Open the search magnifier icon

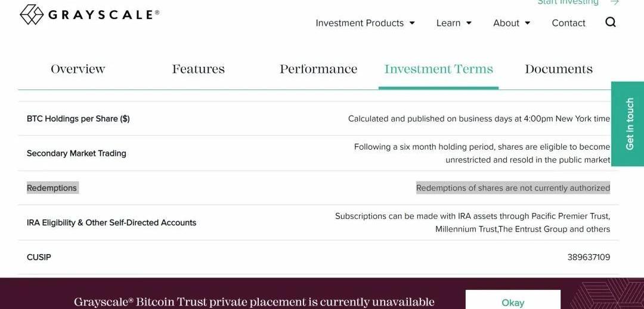click(x=611, y=23)
